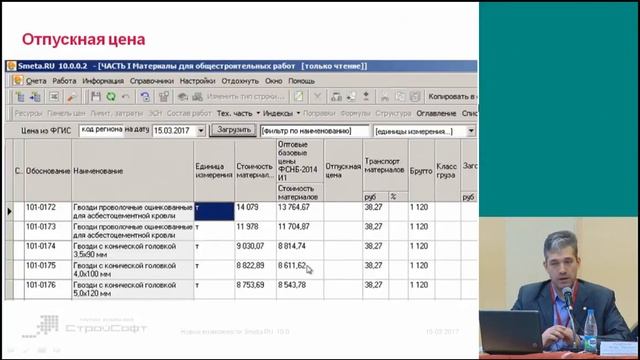Click the graduation cap toolbar icon
The image size is (640, 360).
(182, 97)
